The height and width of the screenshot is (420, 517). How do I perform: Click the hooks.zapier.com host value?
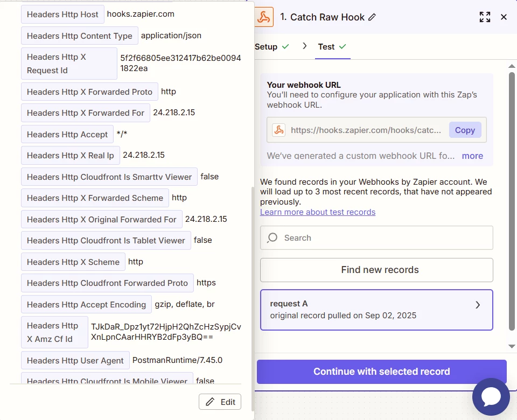141,14
